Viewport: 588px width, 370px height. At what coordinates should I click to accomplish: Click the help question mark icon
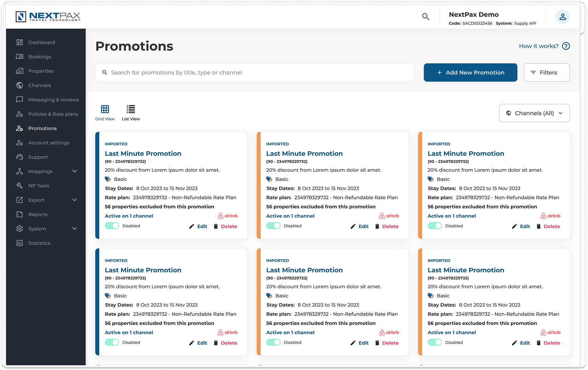[x=566, y=46]
